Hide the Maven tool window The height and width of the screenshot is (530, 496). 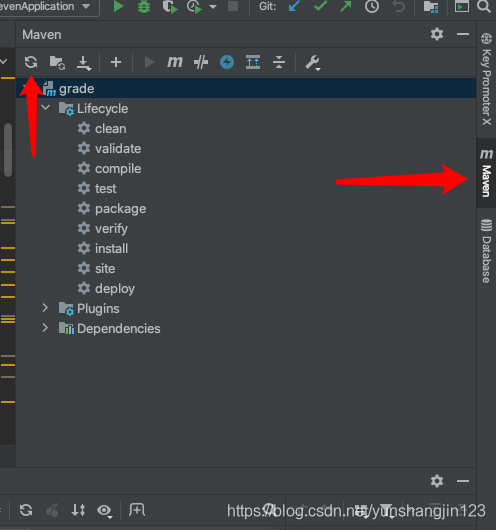click(463, 34)
